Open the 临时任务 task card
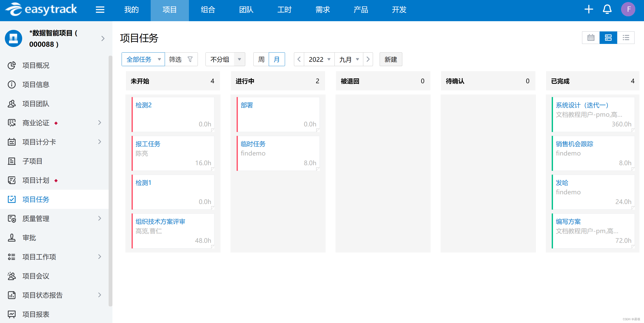This screenshot has height=323, width=644. pos(278,153)
